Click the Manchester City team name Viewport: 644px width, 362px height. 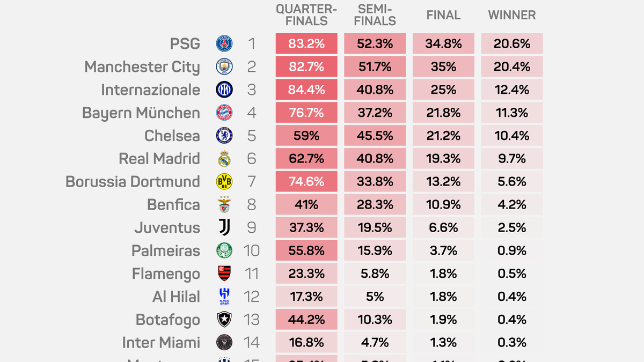pyautogui.click(x=142, y=67)
